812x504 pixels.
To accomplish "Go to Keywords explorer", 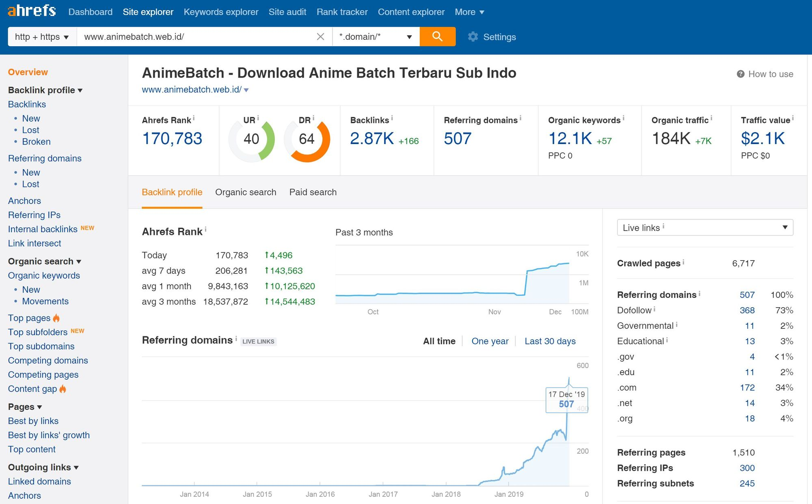I will [221, 12].
